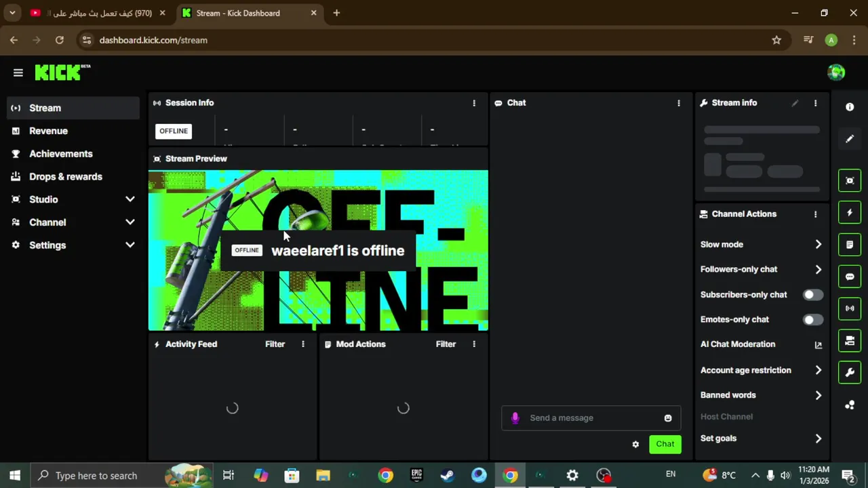This screenshot has width=868, height=488.
Task: Open Banned words chevron
Action: (x=818, y=396)
